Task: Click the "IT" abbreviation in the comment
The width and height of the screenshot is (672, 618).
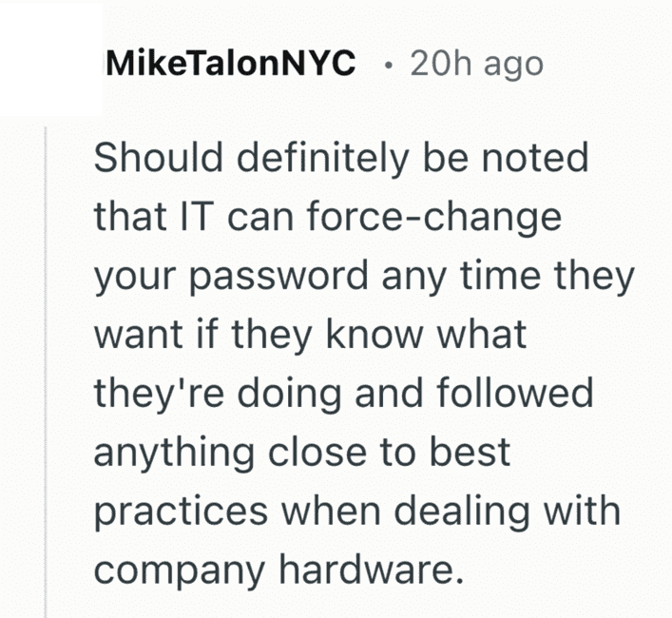Action: coord(185,218)
